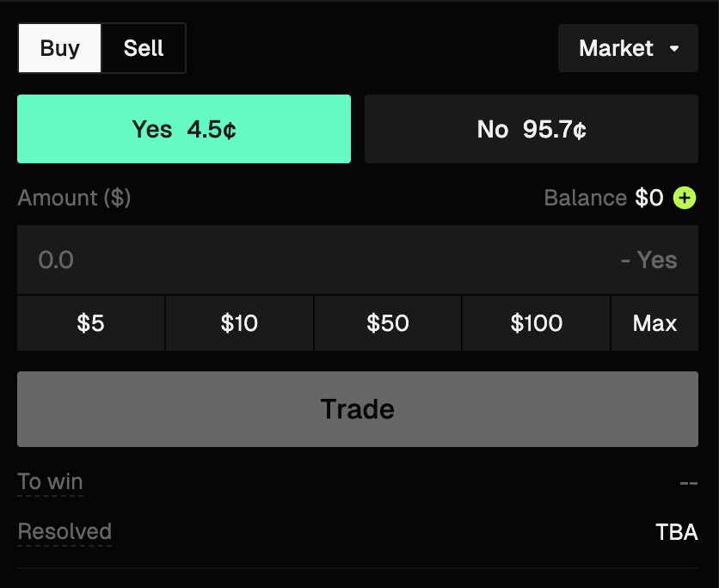Click the To win dashes value
This screenshot has width=719, height=588.
[x=688, y=482]
